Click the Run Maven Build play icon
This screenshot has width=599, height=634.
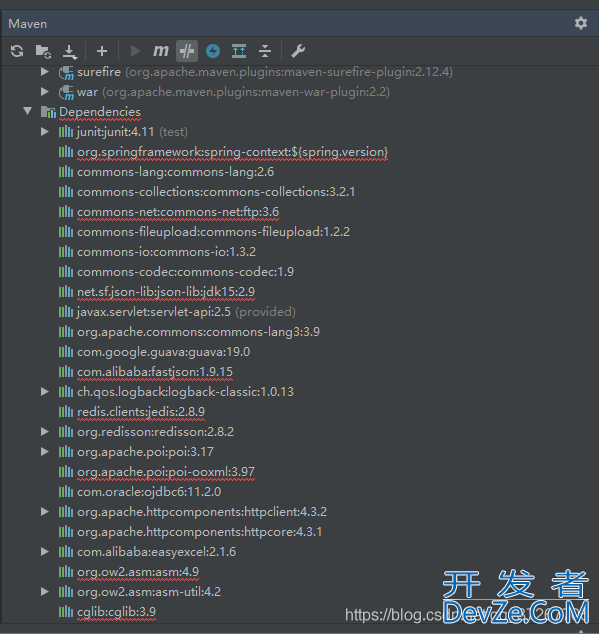[x=135, y=51]
